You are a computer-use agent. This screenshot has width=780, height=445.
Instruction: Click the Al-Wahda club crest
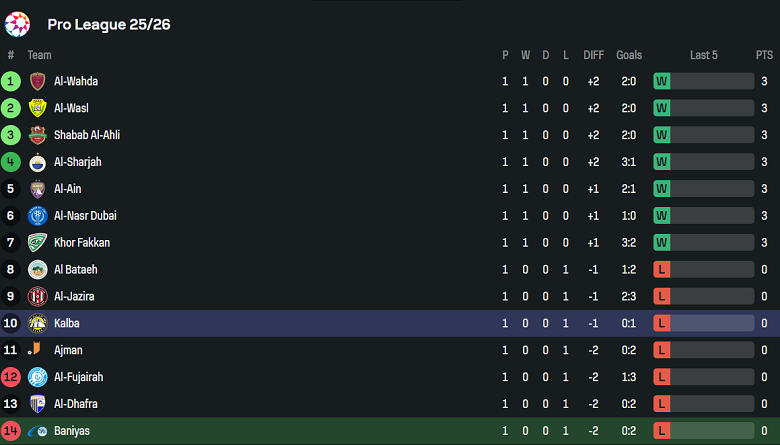tap(38, 82)
